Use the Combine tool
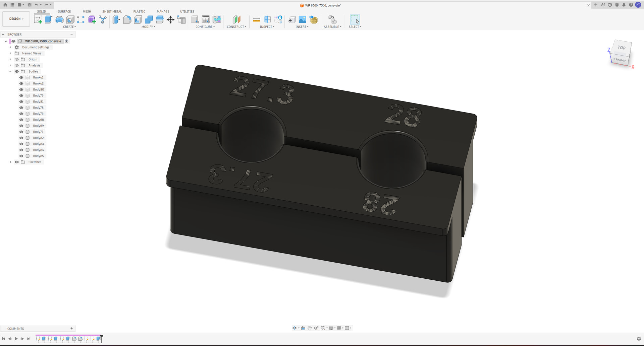This screenshot has height=346, width=644. pyautogui.click(x=149, y=20)
